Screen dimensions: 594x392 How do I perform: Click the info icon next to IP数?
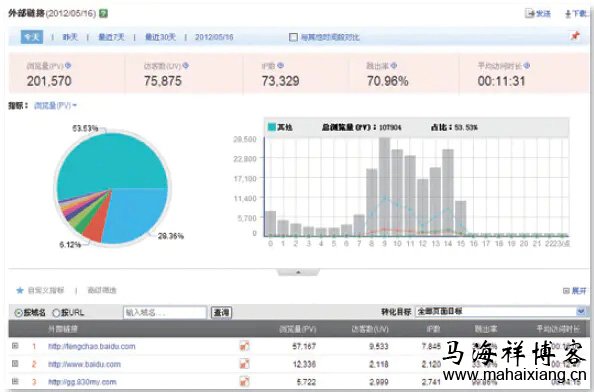280,66
